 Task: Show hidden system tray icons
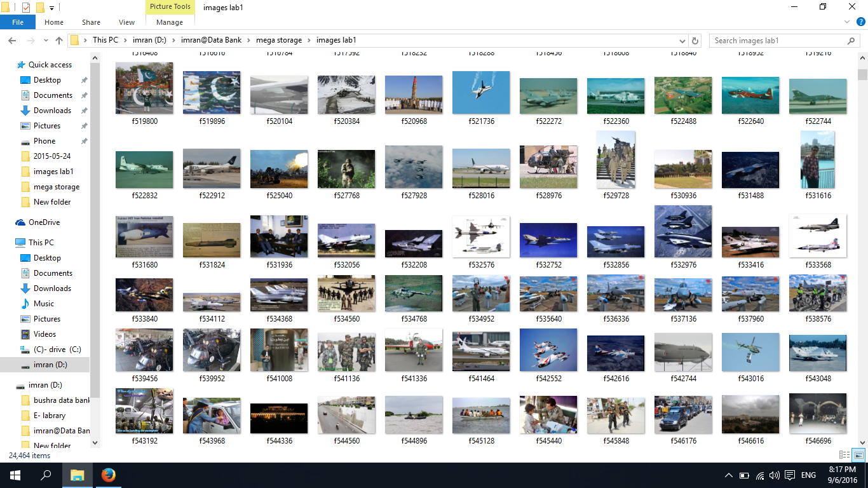tap(729, 475)
